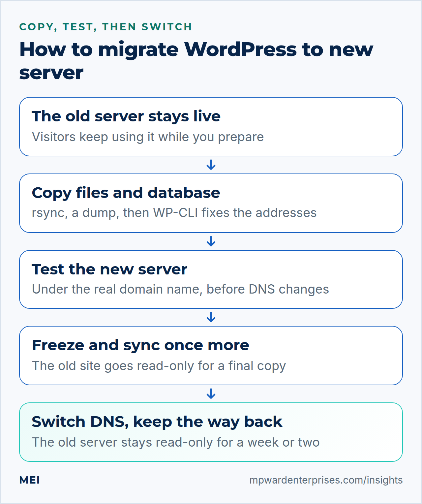This screenshot has width=422, height=504.
Task: Click the "The old server stays live" heading
Action: pyautogui.click(x=126, y=116)
